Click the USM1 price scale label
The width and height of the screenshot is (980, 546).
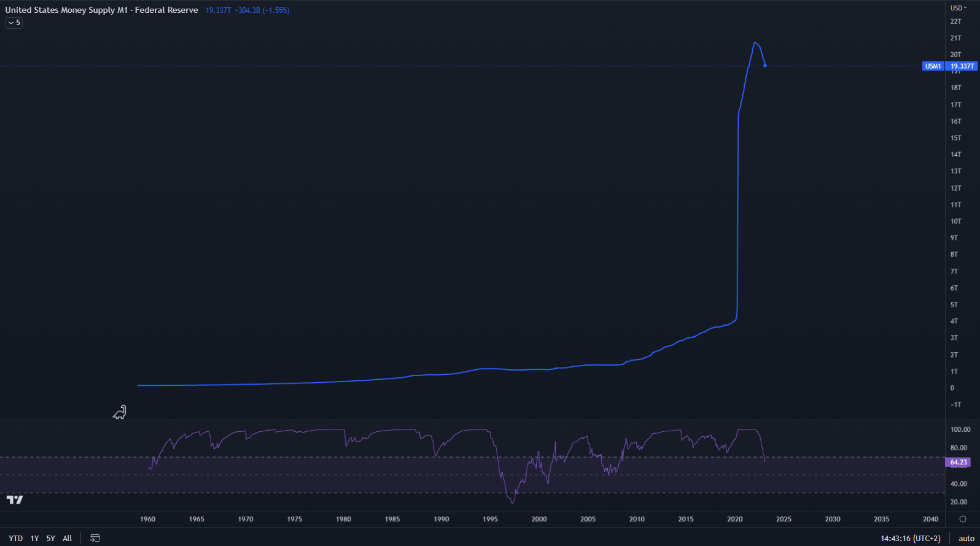[x=933, y=66]
